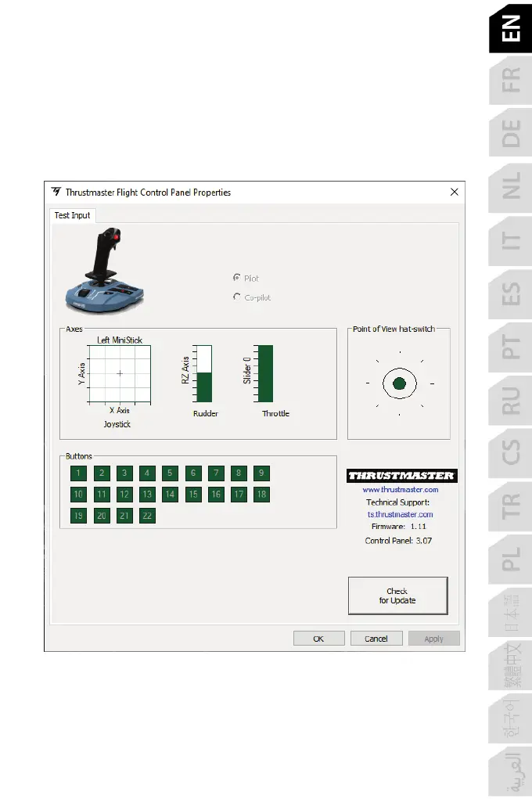Select the TR language tab
Viewport: 532px width, 799px height.
point(510,506)
